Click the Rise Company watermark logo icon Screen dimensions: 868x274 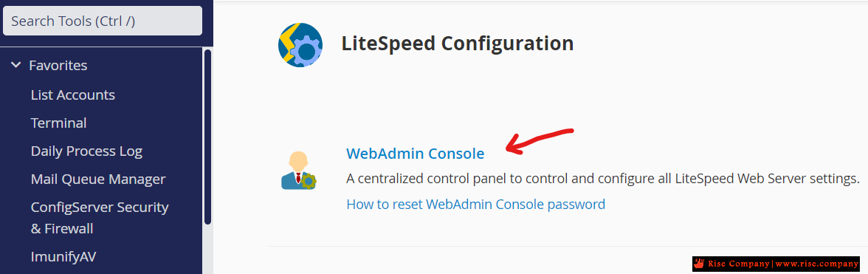[700, 264]
